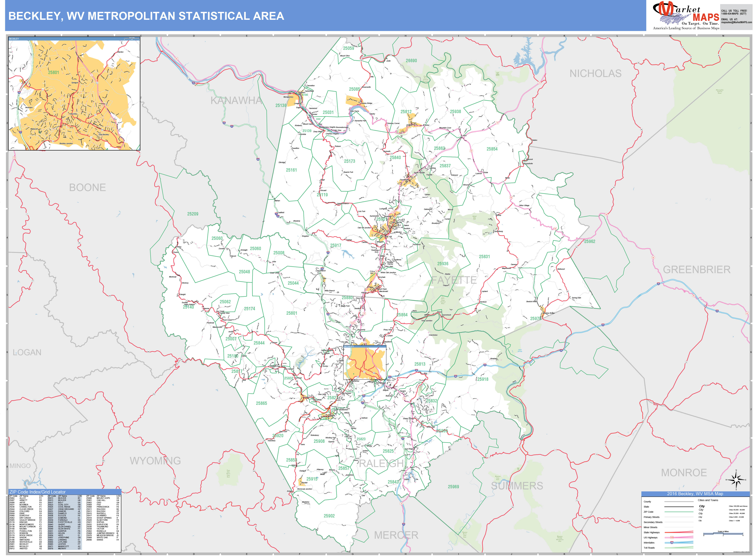Click the 2016 Beckley, WV MSA Map title
This screenshot has height=556, width=756.
(x=695, y=494)
